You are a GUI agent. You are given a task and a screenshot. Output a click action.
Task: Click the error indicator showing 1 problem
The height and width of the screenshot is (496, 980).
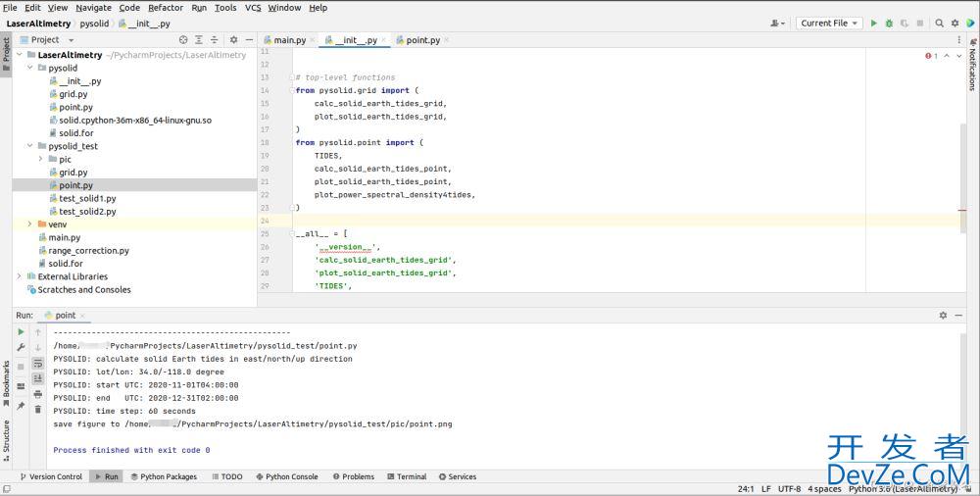pos(931,56)
